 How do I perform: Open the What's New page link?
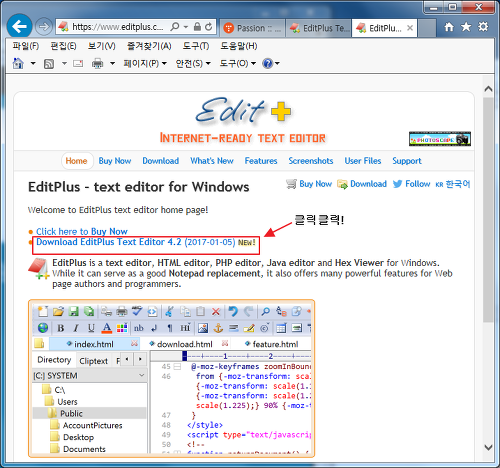point(212,161)
